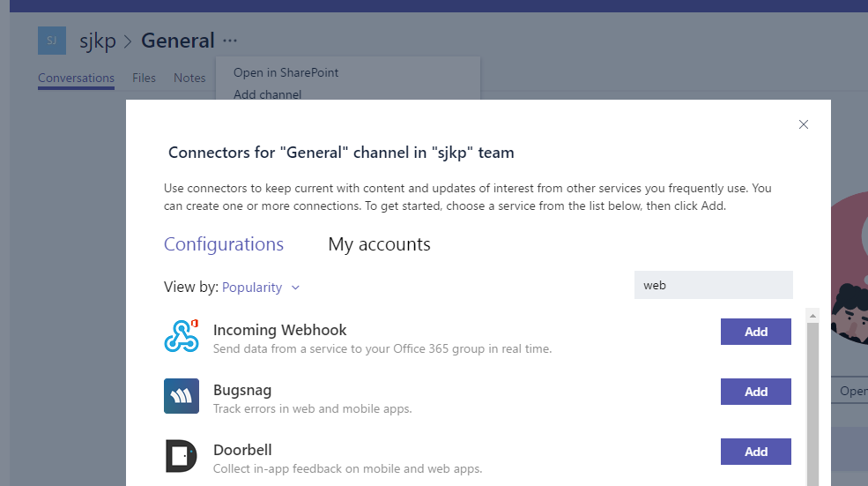Open the Conversations tab

coord(76,78)
